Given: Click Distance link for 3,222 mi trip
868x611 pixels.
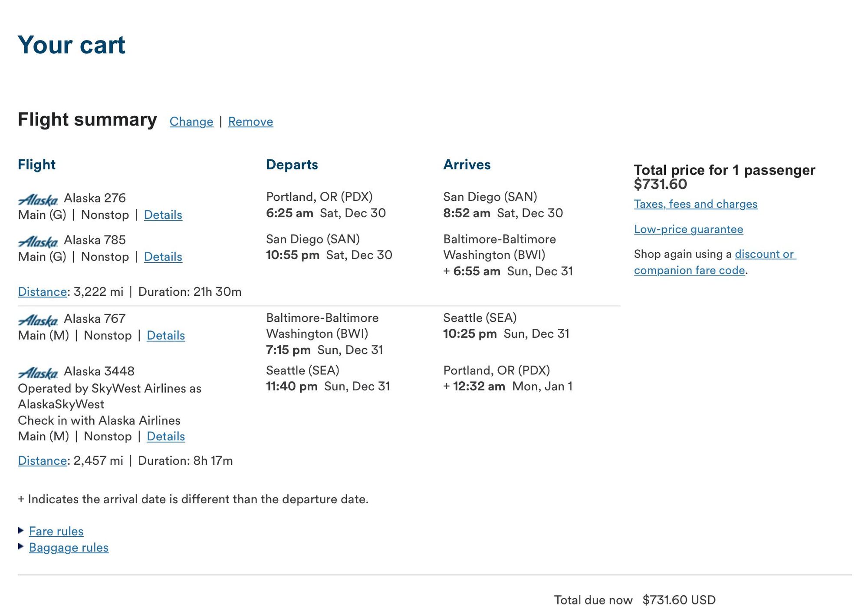Looking at the screenshot, I should tap(42, 292).
